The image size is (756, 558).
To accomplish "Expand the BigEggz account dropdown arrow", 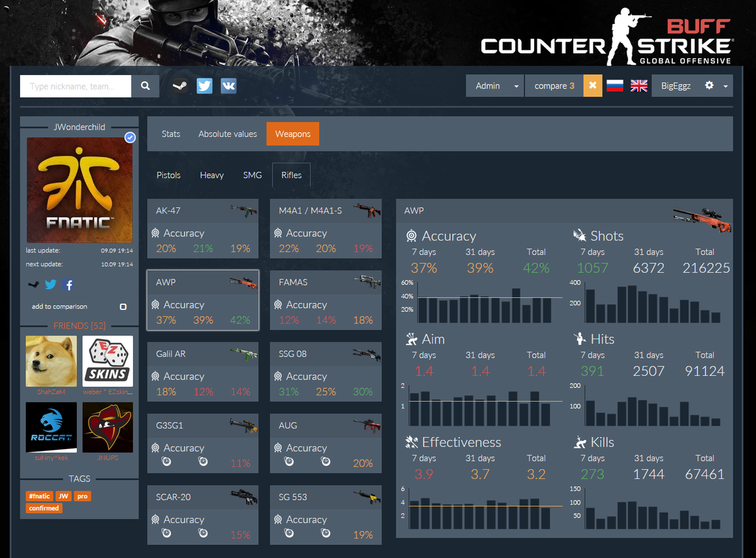I will (x=726, y=86).
